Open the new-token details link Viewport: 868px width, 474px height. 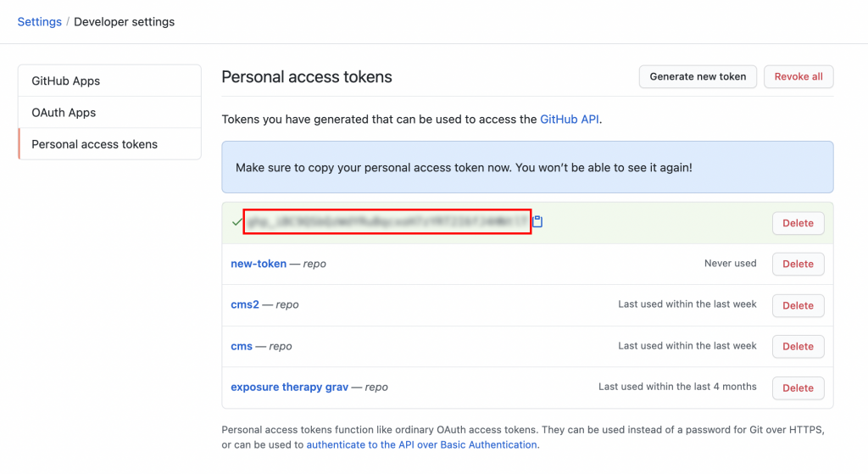[x=259, y=264]
